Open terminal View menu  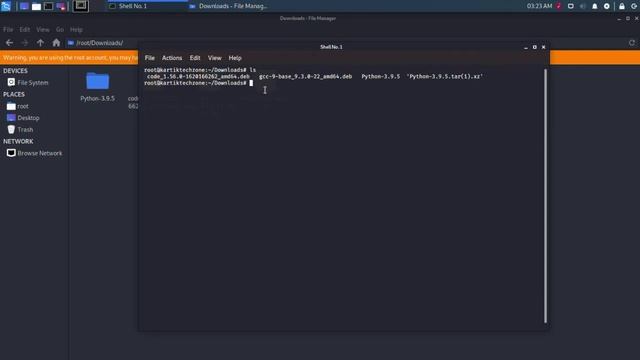coord(214,58)
